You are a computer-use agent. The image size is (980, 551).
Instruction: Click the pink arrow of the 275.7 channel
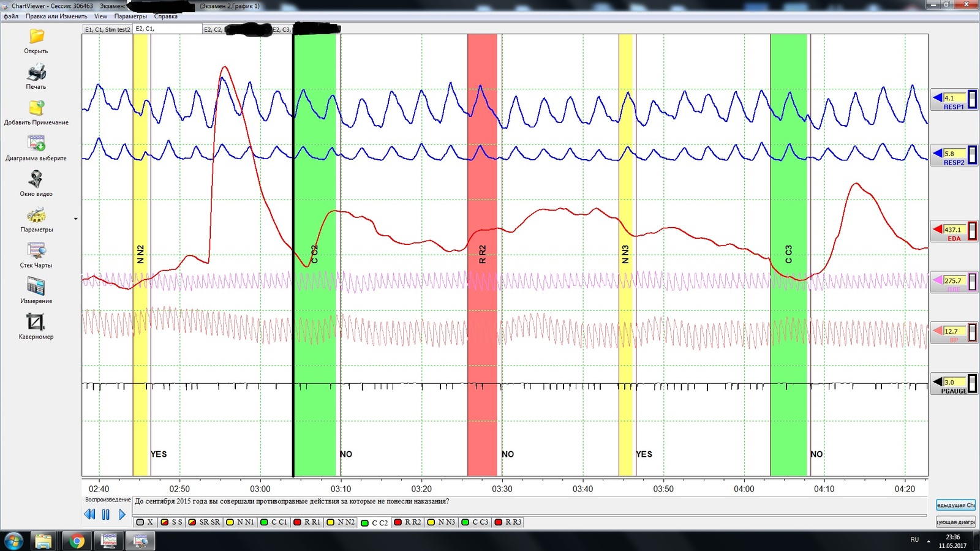tap(937, 280)
